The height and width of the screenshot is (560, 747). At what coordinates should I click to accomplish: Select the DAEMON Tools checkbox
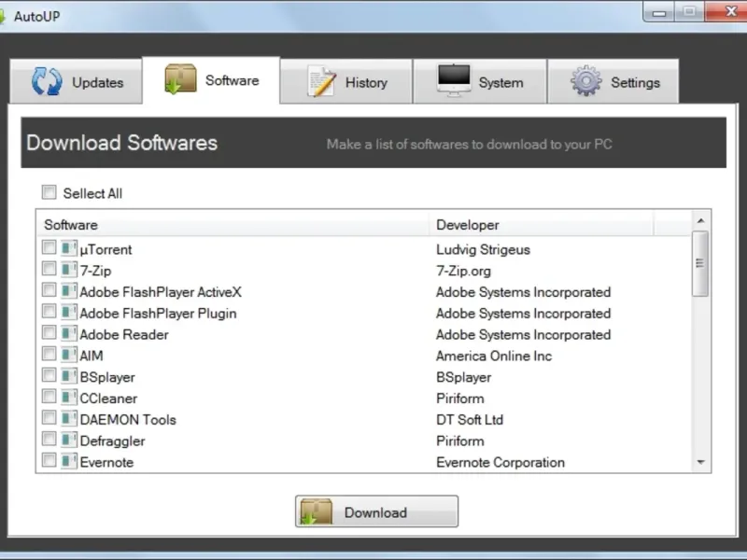[x=49, y=417]
